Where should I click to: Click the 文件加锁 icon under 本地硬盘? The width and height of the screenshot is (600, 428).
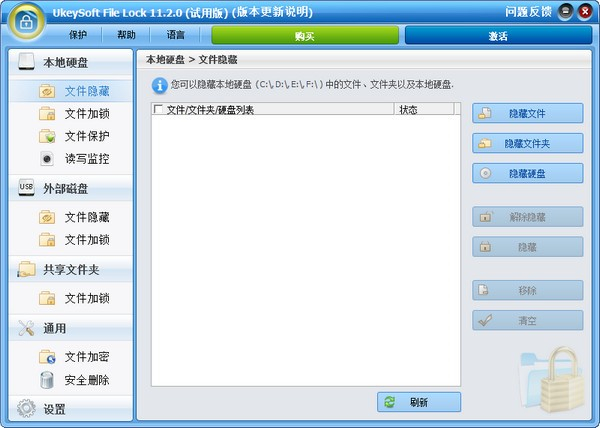tap(47, 114)
